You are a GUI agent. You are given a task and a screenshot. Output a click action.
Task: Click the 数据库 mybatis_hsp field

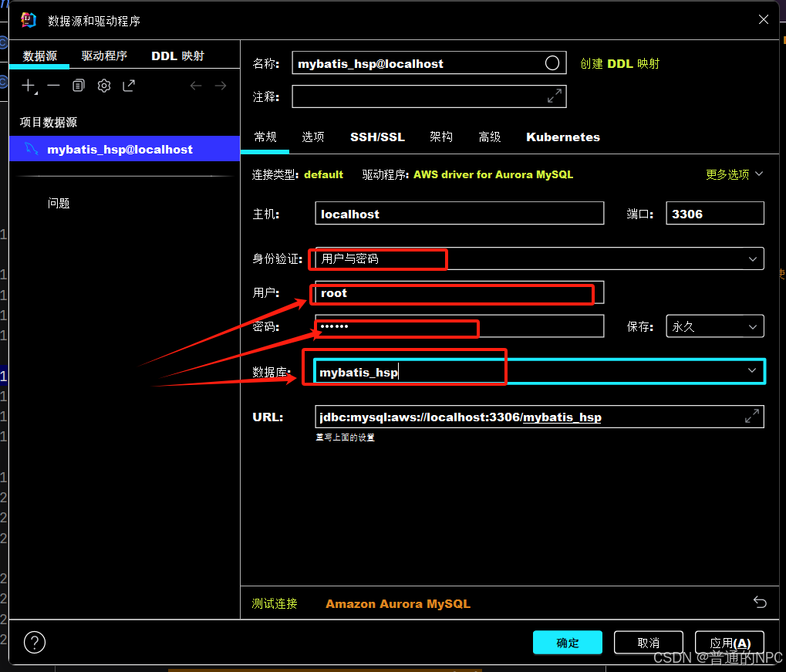point(539,371)
